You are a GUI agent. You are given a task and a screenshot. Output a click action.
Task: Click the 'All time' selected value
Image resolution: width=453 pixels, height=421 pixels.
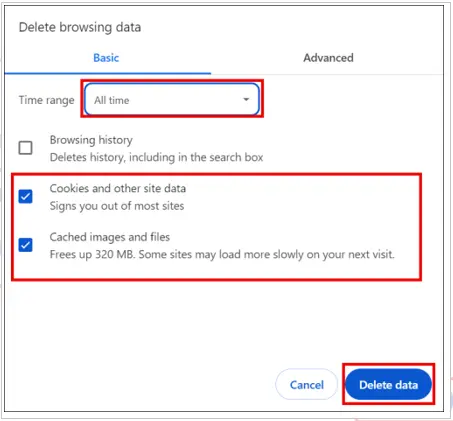(x=111, y=100)
